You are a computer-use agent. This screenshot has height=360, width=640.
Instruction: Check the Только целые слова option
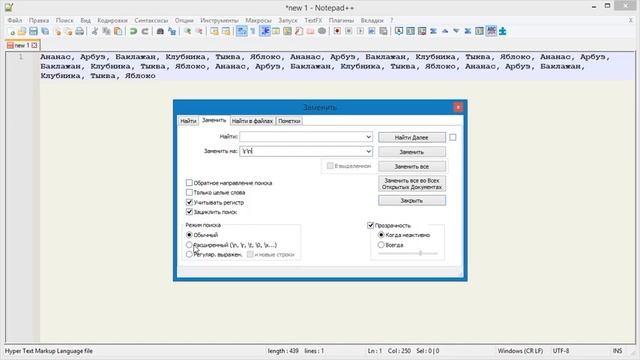pos(189,192)
